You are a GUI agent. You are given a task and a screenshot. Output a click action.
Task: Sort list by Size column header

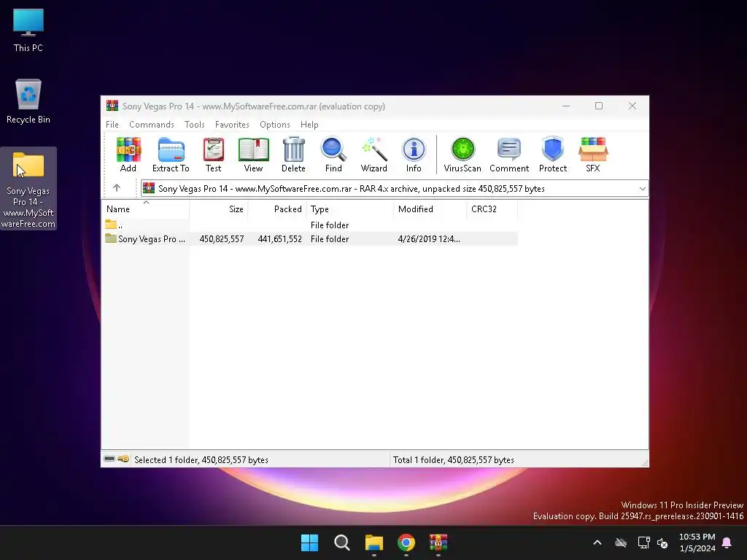pyautogui.click(x=219, y=209)
